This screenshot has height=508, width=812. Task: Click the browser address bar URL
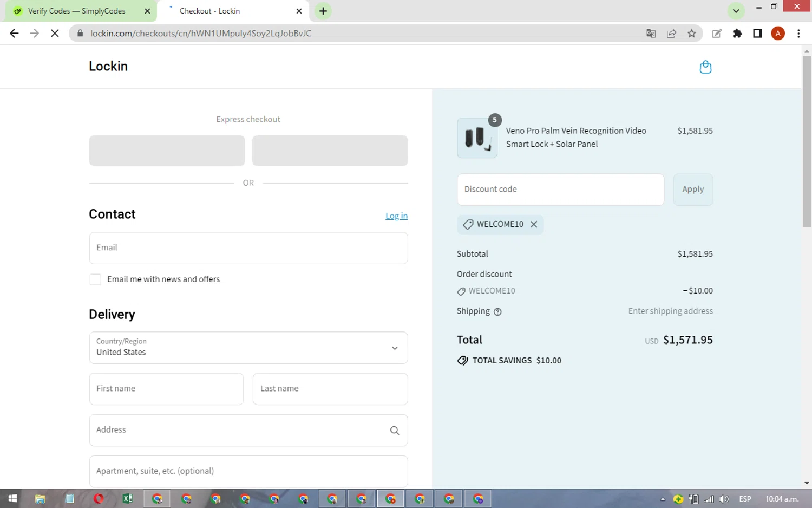pos(201,34)
